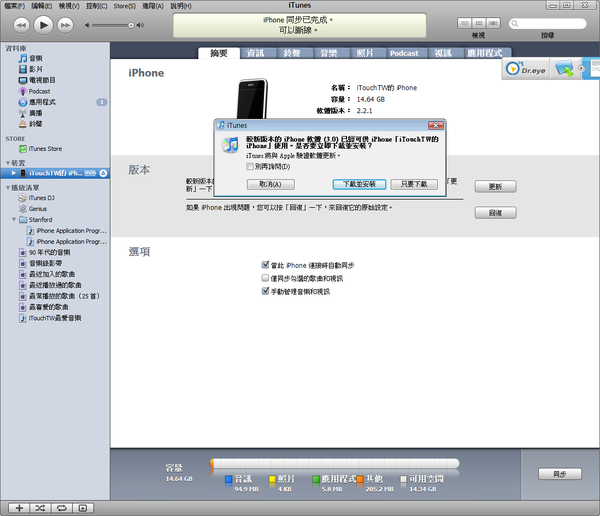Click 取消 button in dialog
600x516 pixels.
pos(271,185)
